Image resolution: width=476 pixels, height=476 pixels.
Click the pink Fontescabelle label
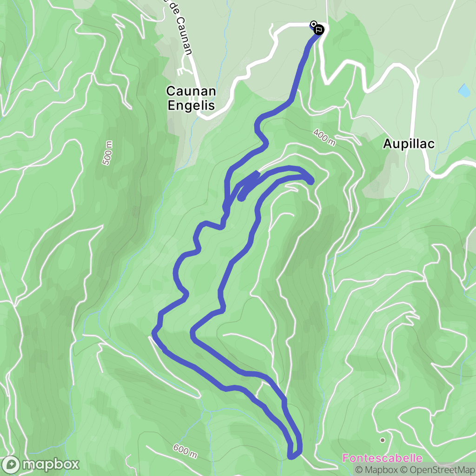click(383, 458)
